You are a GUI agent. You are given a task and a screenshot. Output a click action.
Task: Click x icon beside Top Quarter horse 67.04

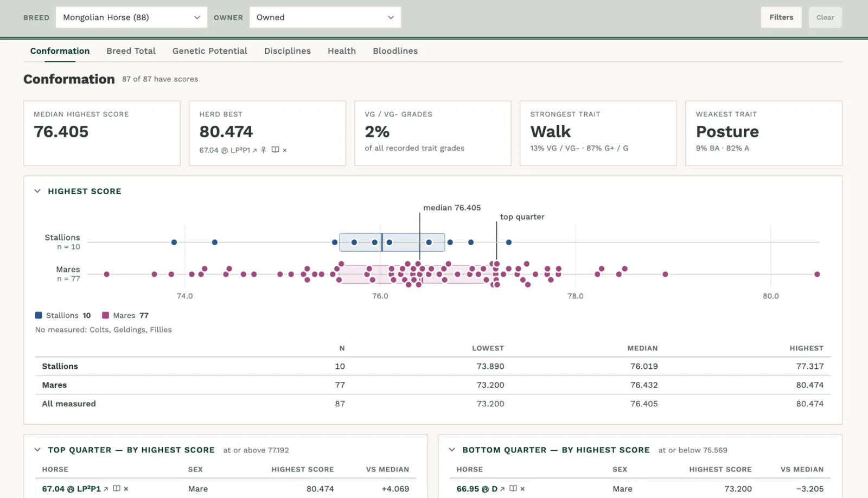click(126, 489)
